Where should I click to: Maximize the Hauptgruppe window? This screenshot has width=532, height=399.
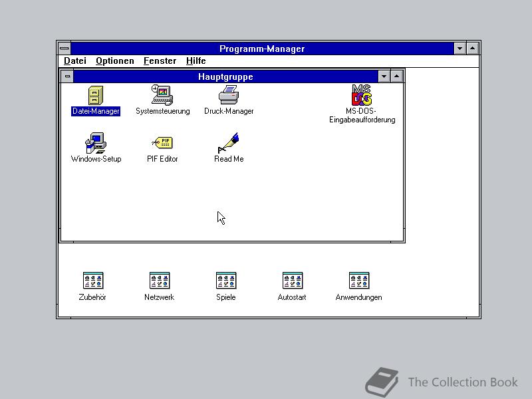click(x=396, y=76)
